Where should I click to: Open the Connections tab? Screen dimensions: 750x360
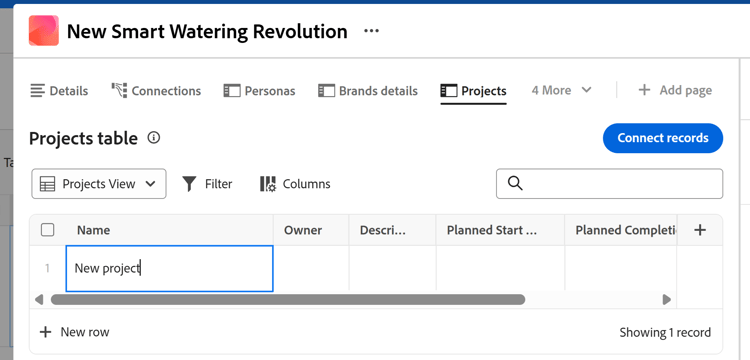(156, 91)
